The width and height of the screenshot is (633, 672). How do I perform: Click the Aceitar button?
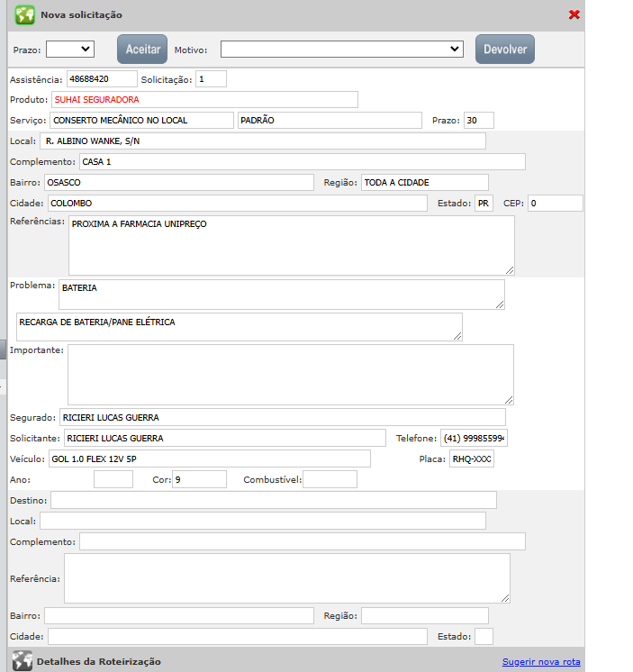(x=142, y=50)
